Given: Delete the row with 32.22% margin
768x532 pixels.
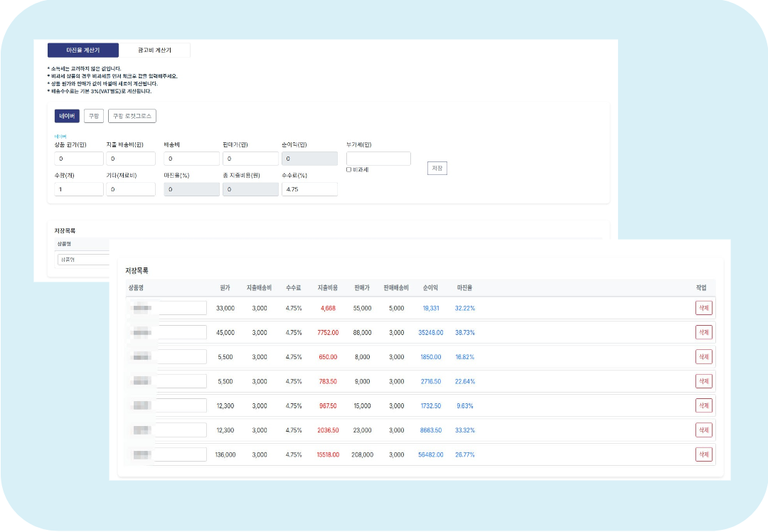Looking at the screenshot, I should click(x=703, y=308).
